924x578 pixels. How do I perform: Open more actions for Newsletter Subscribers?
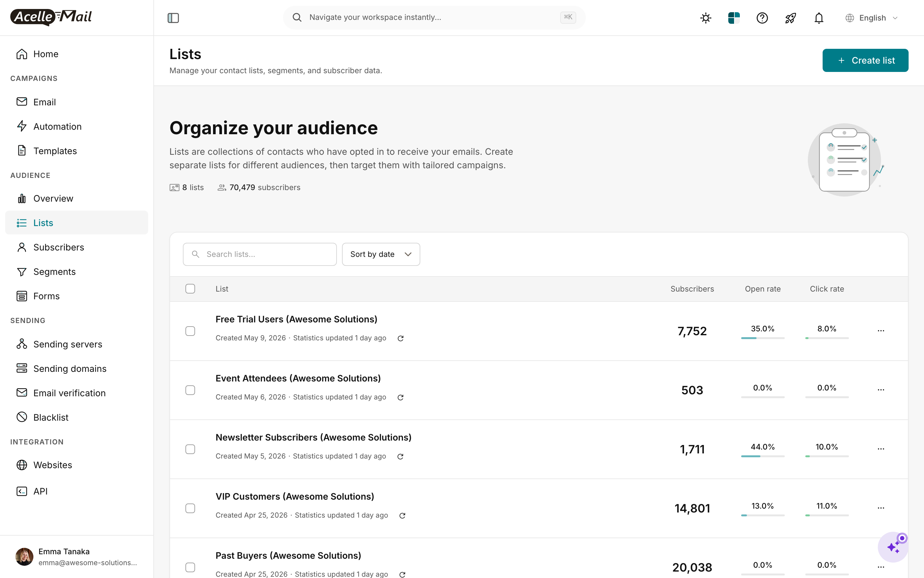(x=881, y=449)
